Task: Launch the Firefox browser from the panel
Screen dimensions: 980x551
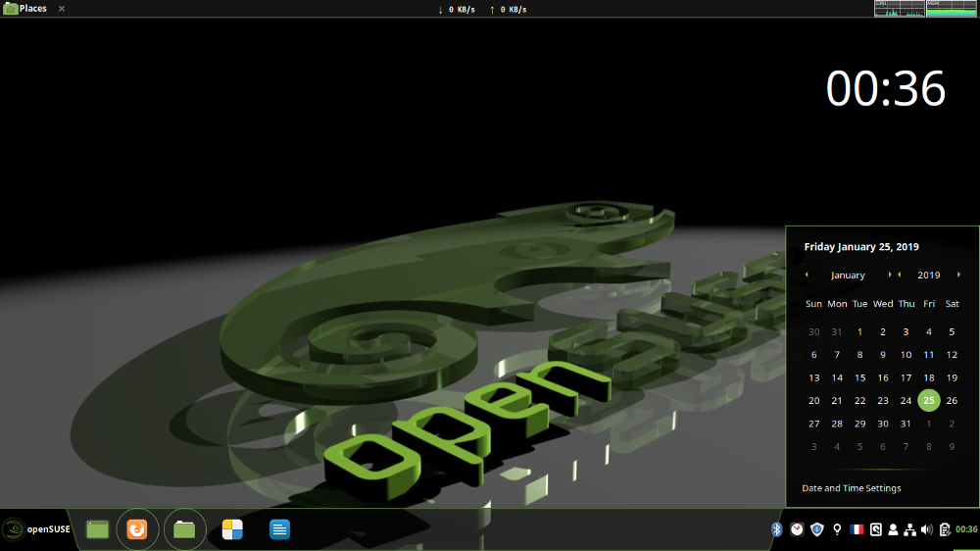Action: tap(137, 529)
